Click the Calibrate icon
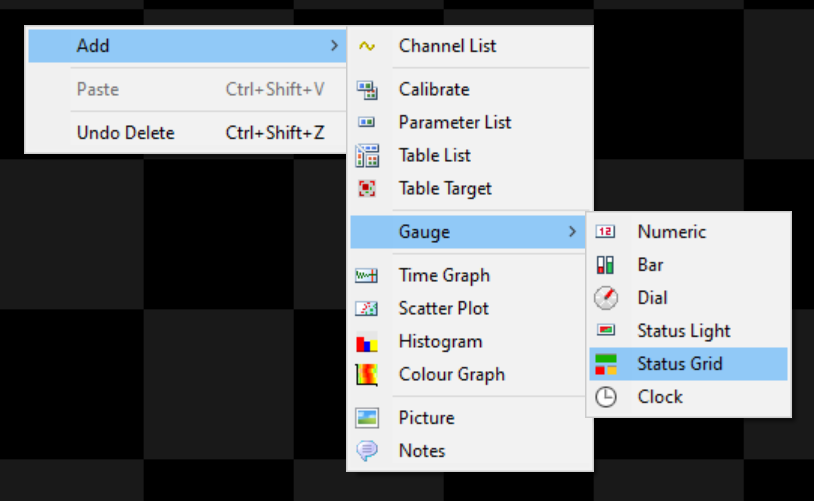Screen dimensions: 814x501 click(x=367, y=90)
